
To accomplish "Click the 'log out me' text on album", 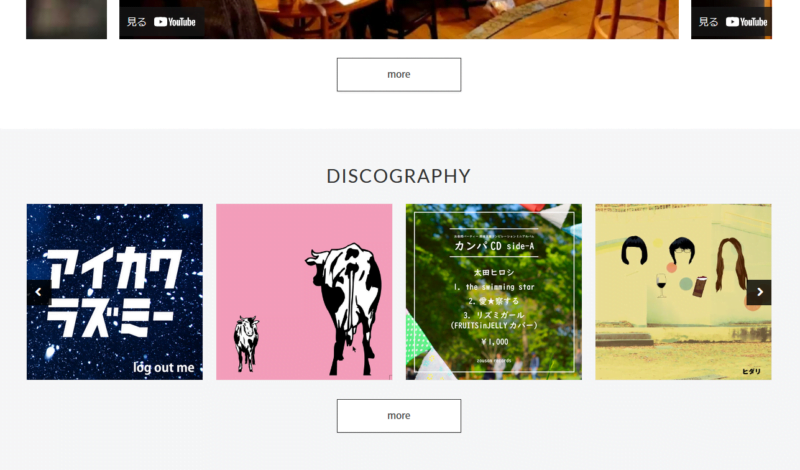I will pos(164,367).
